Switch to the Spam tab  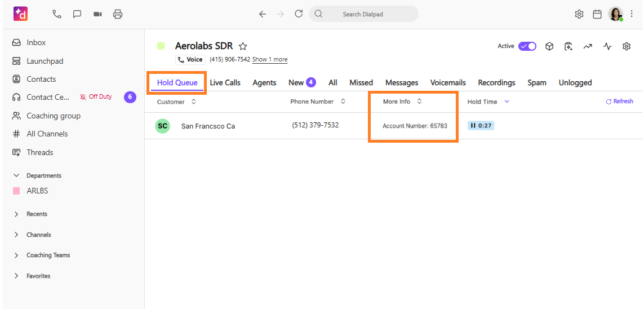pyautogui.click(x=537, y=82)
